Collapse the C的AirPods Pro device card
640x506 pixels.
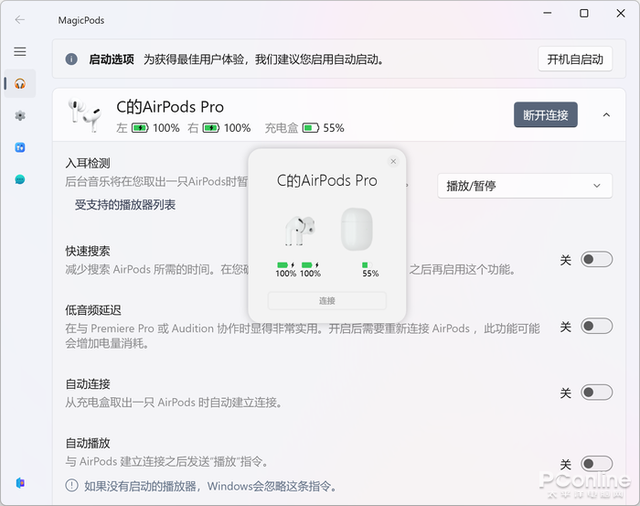pos(606,115)
